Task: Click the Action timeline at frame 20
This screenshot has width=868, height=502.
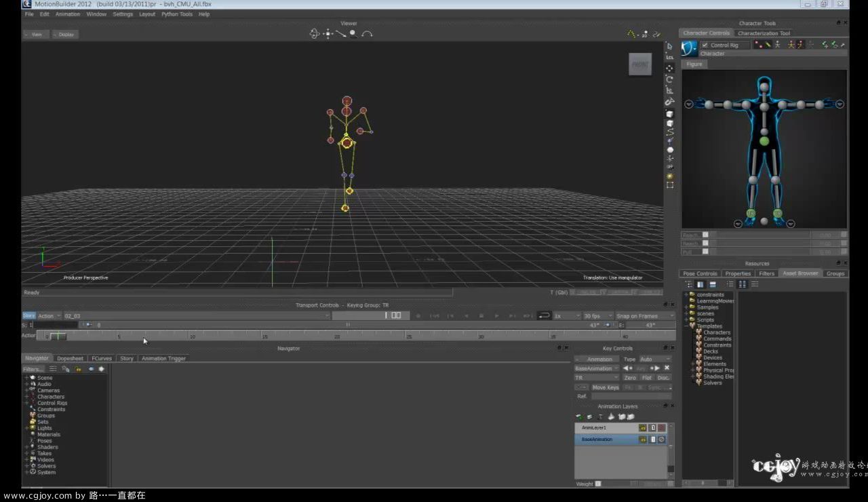Action: tap(337, 336)
